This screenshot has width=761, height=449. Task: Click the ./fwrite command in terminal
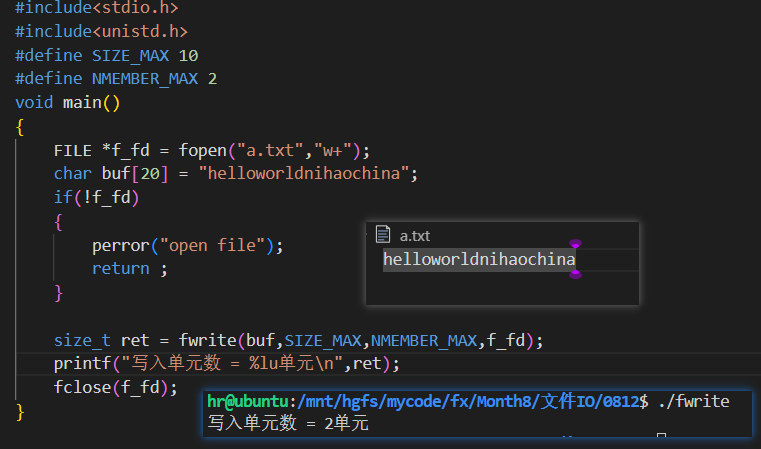point(694,401)
